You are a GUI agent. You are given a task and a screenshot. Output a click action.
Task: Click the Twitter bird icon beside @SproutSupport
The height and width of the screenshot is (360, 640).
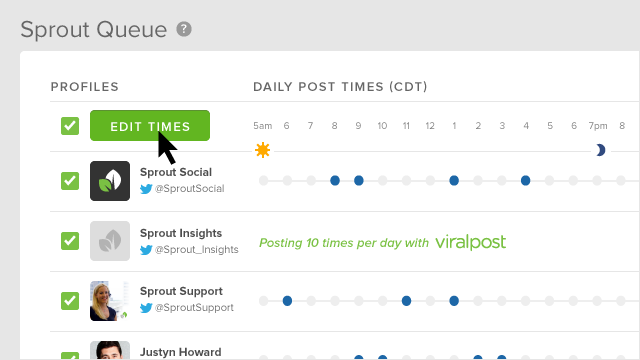click(146, 308)
